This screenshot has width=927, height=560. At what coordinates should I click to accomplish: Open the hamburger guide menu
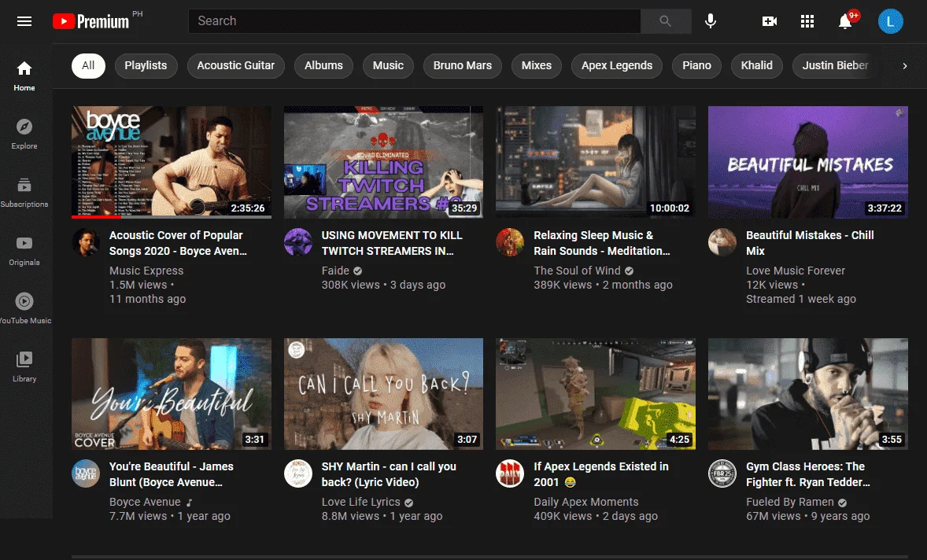[24, 21]
